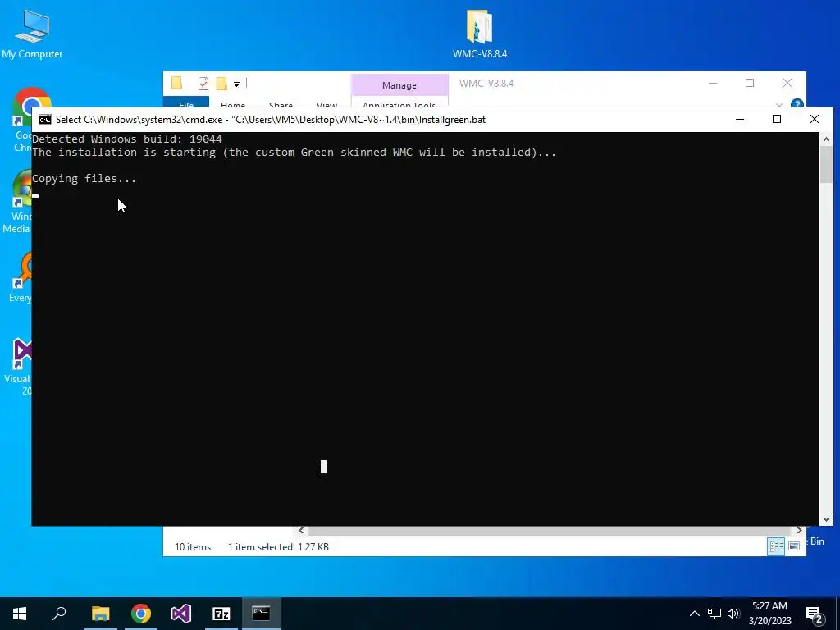The image size is (840, 630).
Task: Click the 10 items status text
Action: coord(192,547)
